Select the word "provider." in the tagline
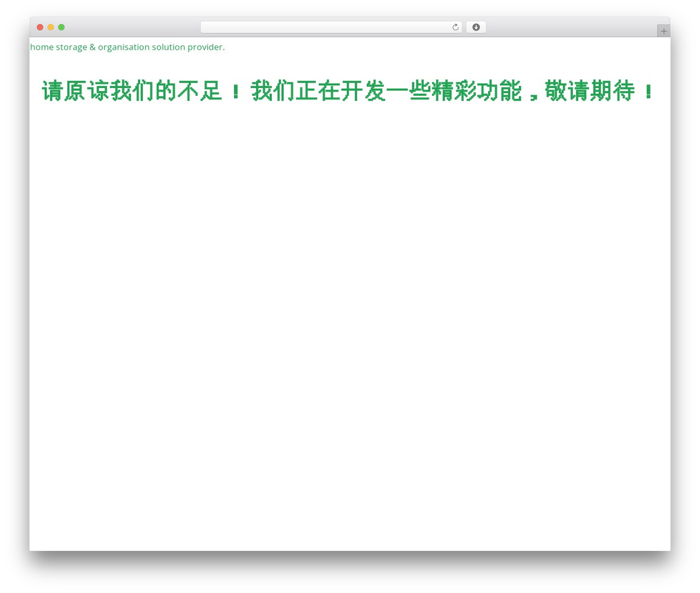 pyautogui.click(x=206, y=48)
